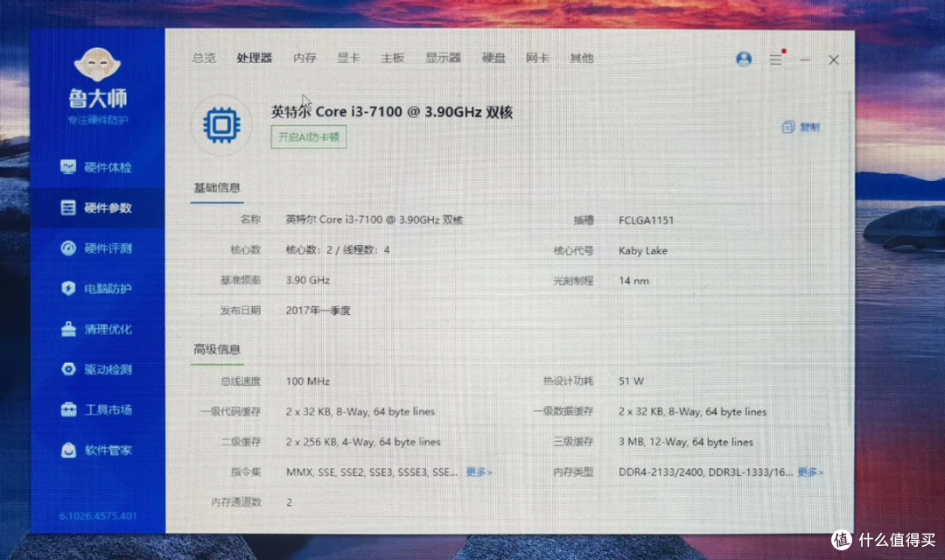Close the 鲁大师 window
This screenshot has width=945, height=560.
coord(834,59)
